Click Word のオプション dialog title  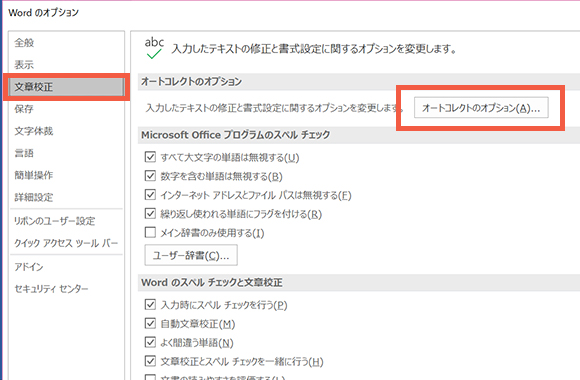coord(44,13)
